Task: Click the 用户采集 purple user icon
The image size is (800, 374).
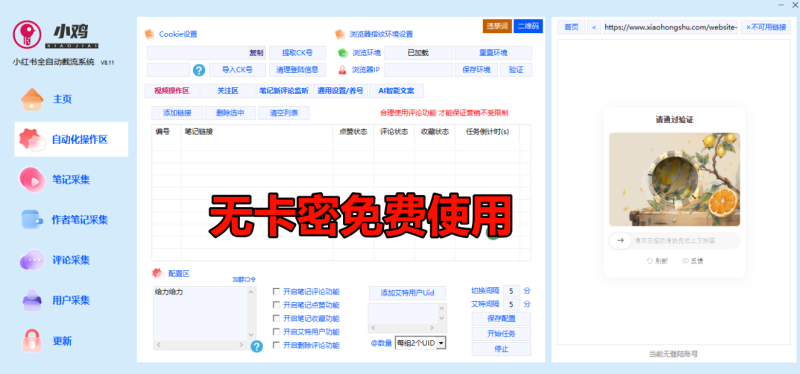Action: click(32, 301)
